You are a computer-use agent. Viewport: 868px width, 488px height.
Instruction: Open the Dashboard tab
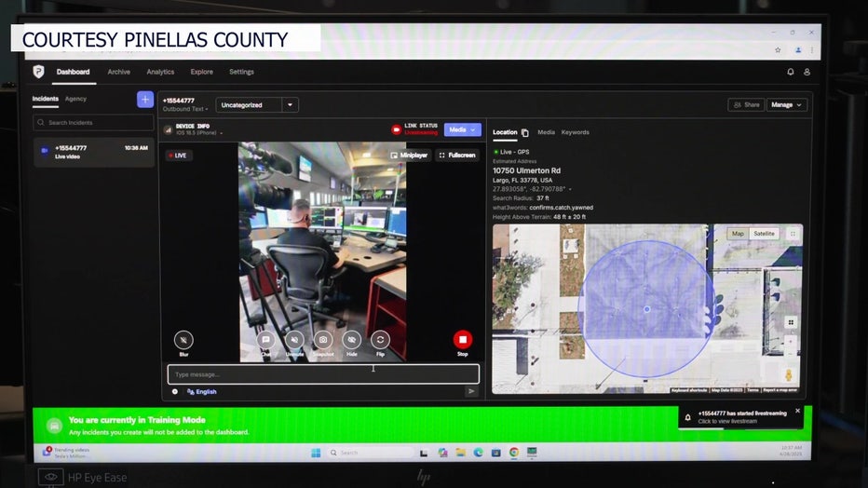tap(73, 72)
